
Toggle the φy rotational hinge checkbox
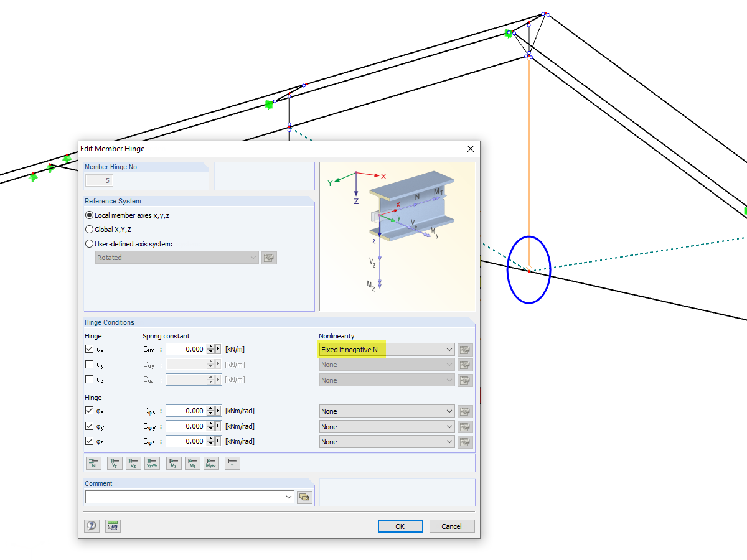89,426
